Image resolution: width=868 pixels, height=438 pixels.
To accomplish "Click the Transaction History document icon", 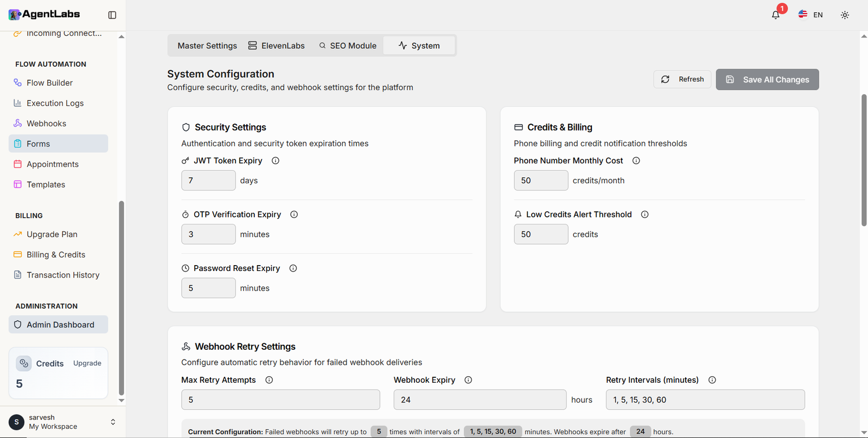I will (18, 275).
